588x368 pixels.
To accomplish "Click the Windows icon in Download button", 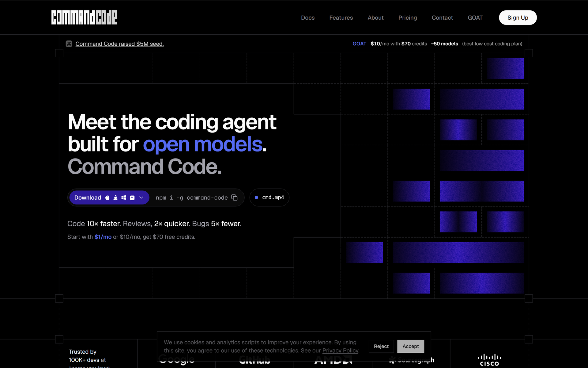I will click(124, 197).
